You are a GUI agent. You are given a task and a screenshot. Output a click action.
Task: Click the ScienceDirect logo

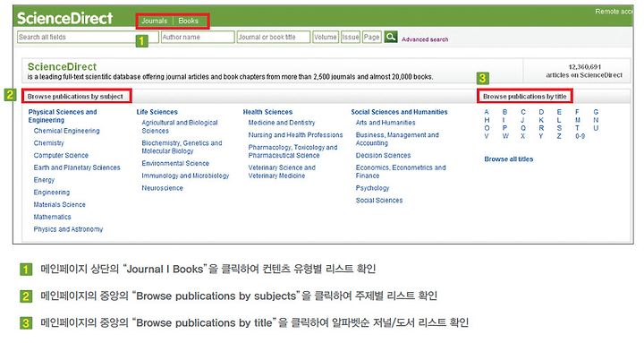pos(65,19)
